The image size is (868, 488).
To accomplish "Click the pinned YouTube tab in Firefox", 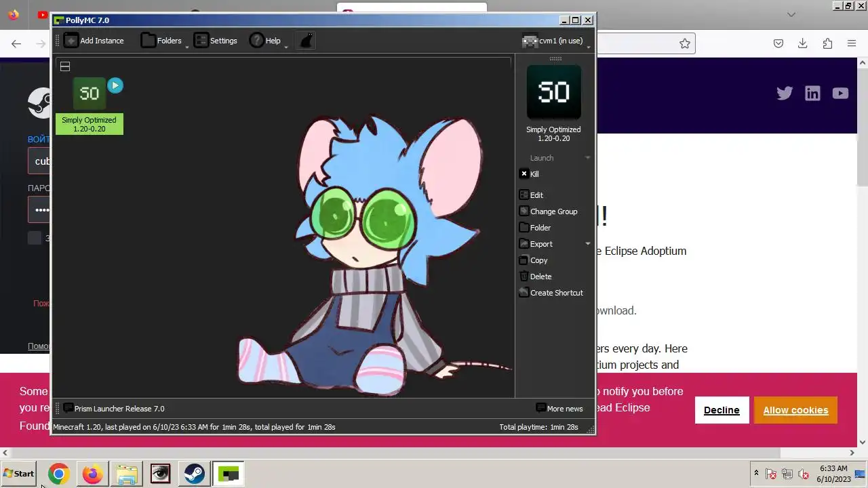I will [x=43, y=15].
